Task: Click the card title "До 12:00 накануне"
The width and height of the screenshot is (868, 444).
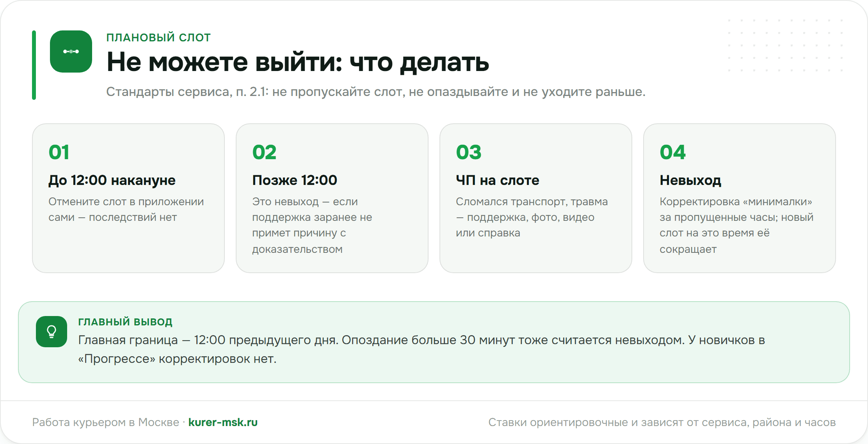Action: (112, 180)
